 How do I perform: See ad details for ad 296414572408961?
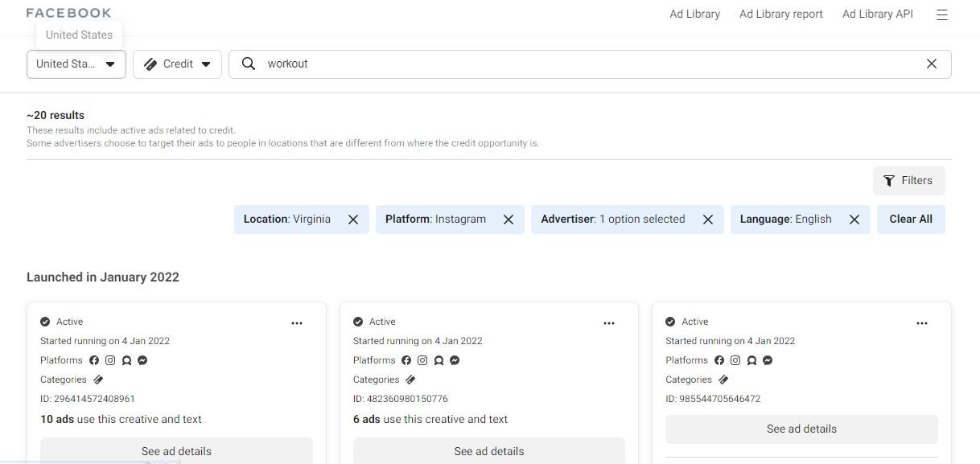coord(176,450)
